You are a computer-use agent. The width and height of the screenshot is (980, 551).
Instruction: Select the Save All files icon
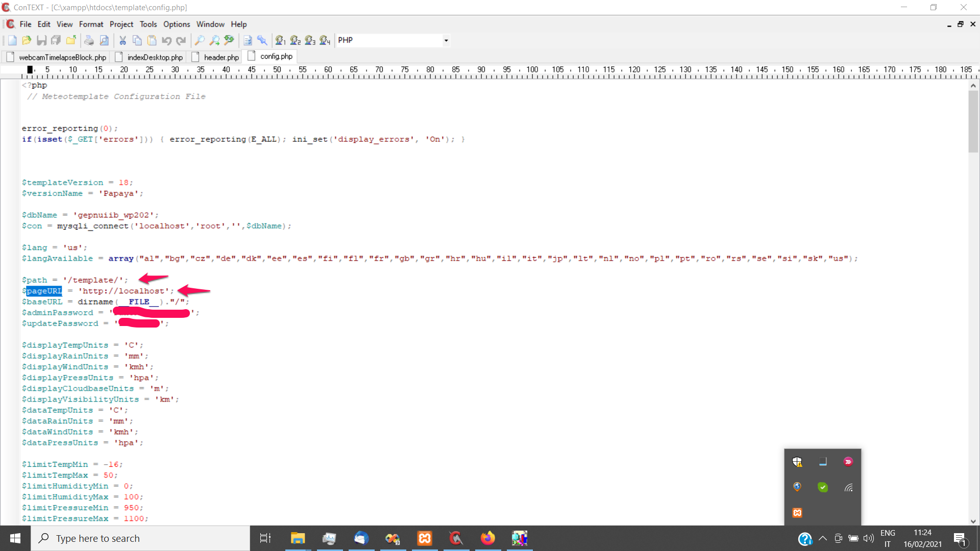point(55,40)
